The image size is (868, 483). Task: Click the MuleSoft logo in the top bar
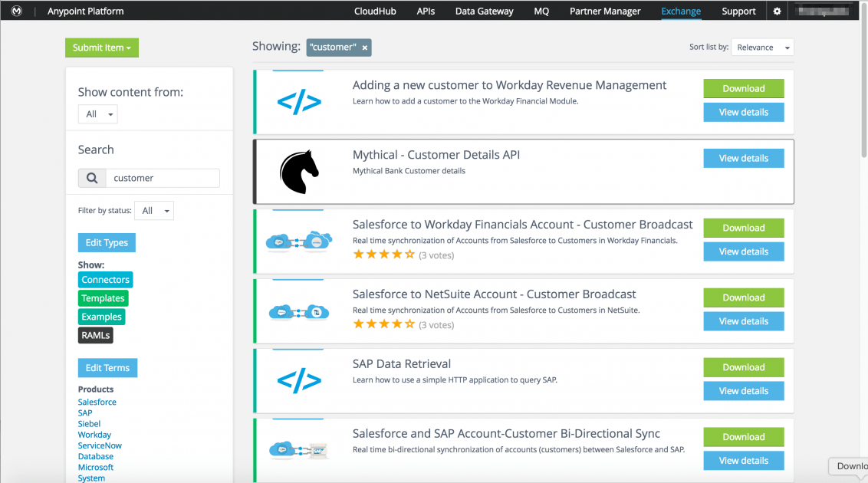pyautogui.click(x=15, y=11)
